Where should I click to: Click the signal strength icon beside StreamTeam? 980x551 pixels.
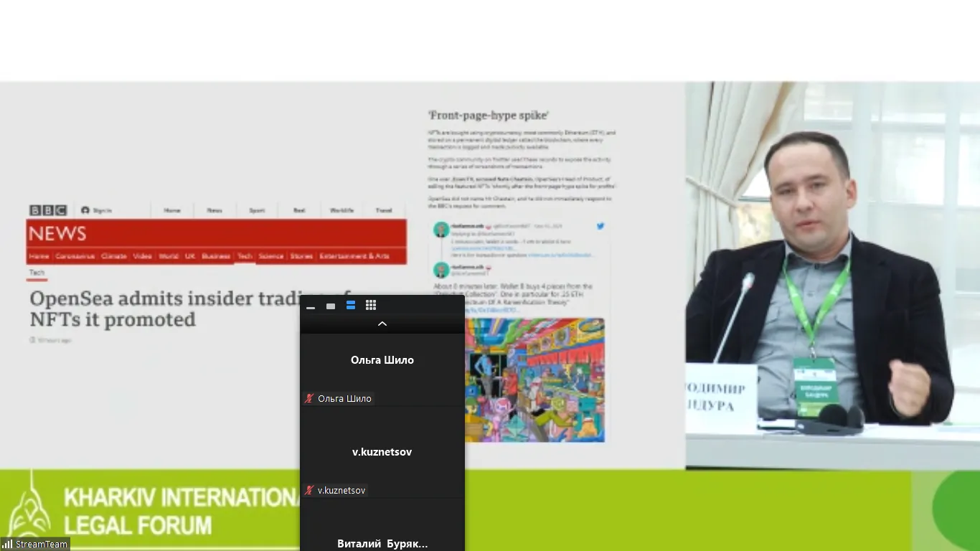pos(8,544)
